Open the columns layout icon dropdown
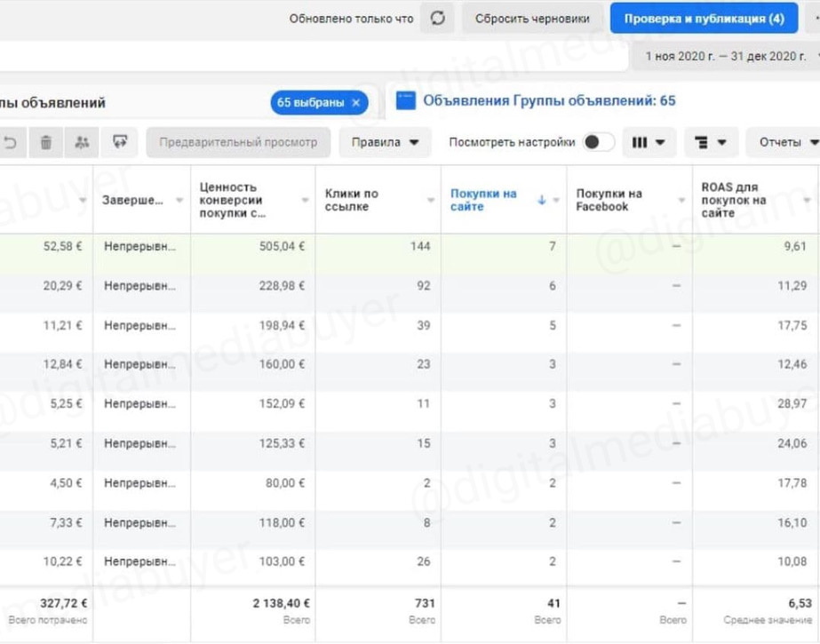 [x=648, y=142]
